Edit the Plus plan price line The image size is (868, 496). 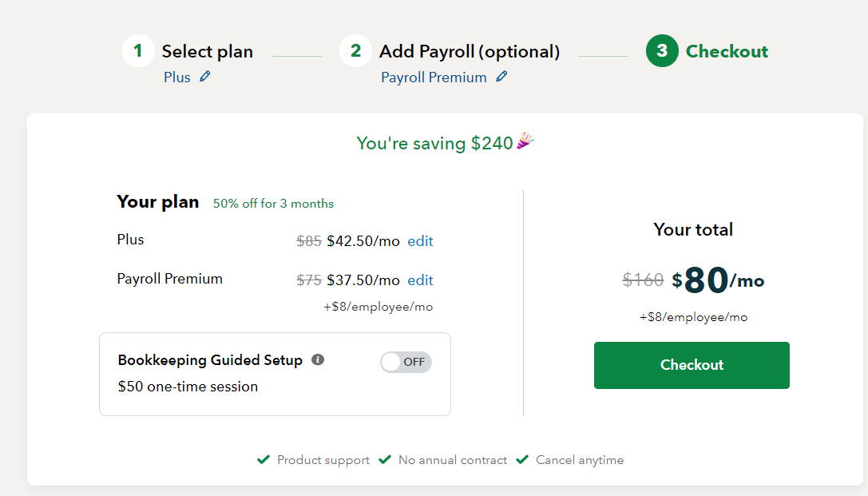[x=420, y=241]
